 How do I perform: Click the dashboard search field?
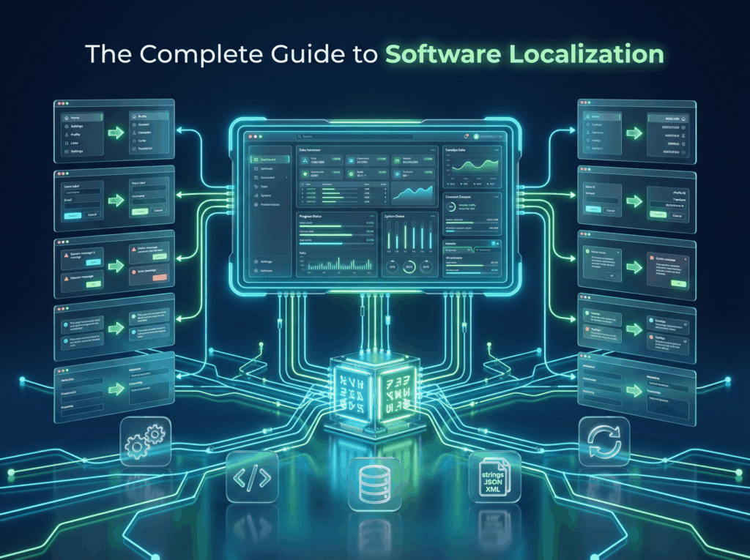pyautogui.click(x=355, y=136)
